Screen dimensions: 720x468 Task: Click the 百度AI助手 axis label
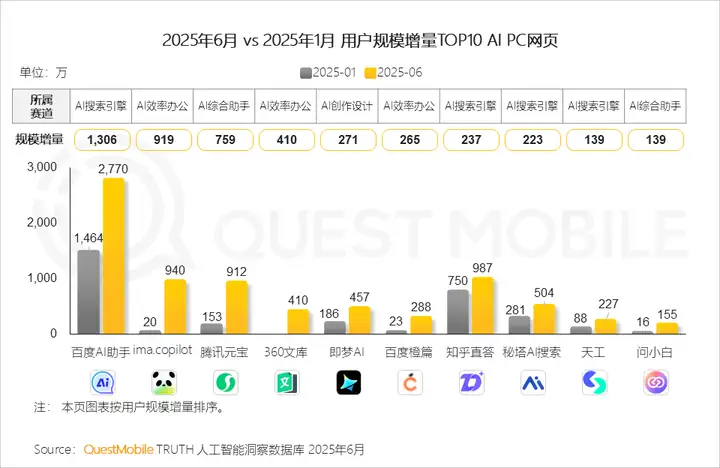(101, 352)
